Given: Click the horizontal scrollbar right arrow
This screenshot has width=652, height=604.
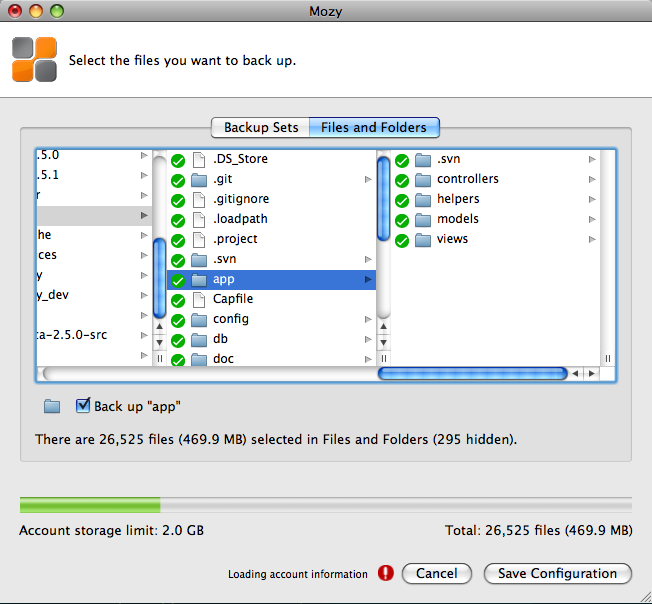Looking at the screenshot, I should [591, 373].
